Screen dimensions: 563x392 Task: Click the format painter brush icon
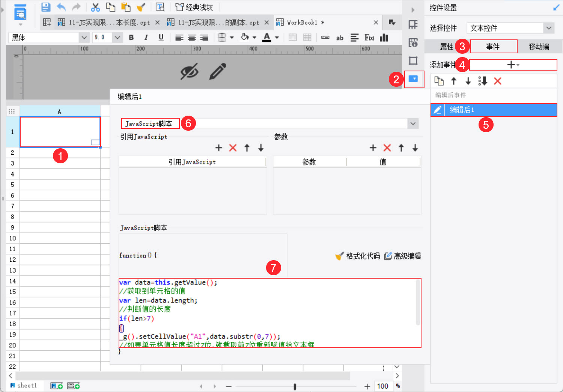pyautogui.click(x=141, y=7)
